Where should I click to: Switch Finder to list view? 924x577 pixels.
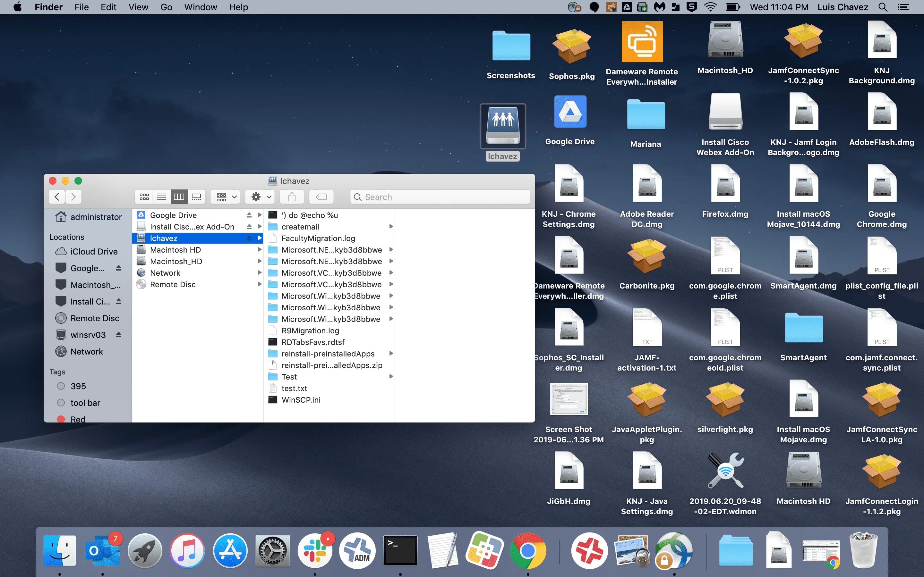tap(161, 197)
